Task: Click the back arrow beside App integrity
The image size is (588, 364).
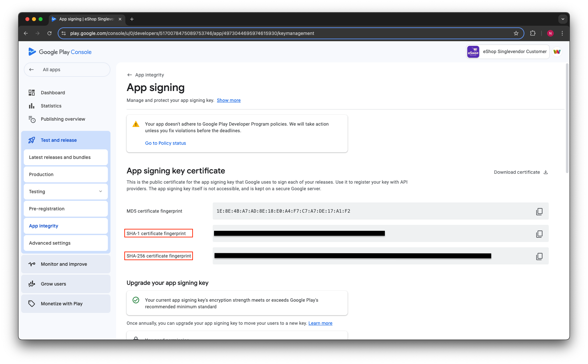Action: point(130,75)
